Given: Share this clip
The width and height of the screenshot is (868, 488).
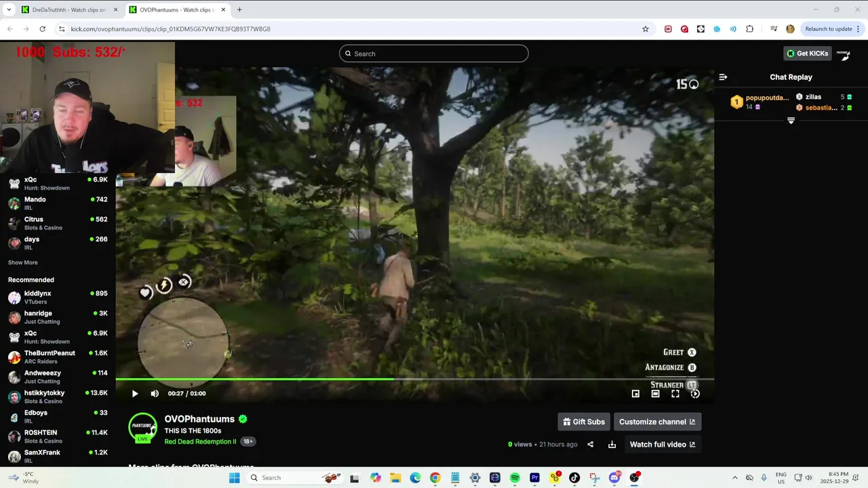Looking at the screenshot, I should pyautogui.click(x=590, y=445).
